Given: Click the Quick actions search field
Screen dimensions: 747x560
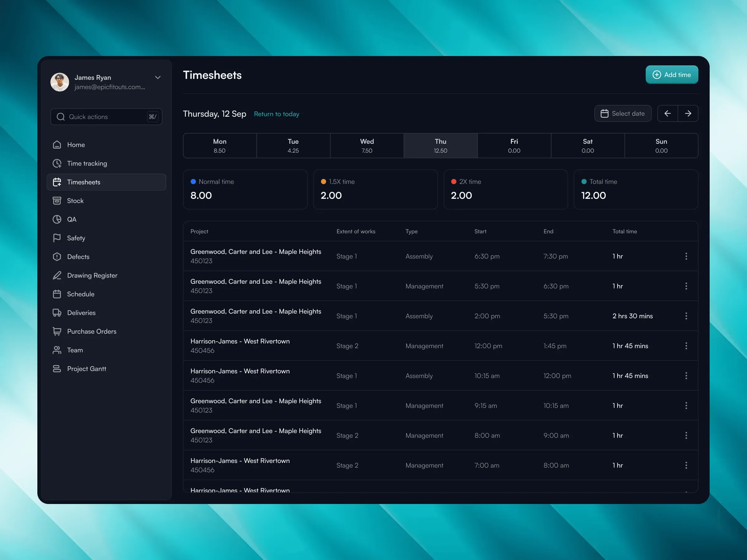Looking at the screenshot, I should pyautogui.click(x=106, y=116).
